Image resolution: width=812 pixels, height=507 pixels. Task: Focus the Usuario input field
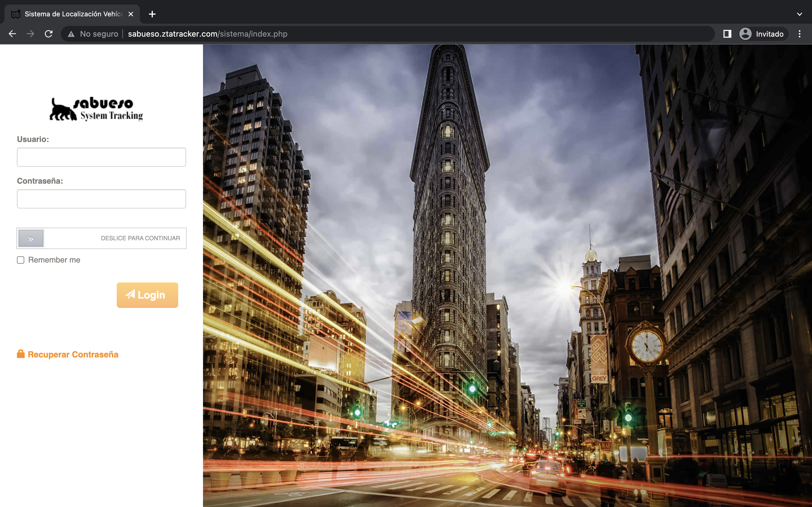click(101, 157)
